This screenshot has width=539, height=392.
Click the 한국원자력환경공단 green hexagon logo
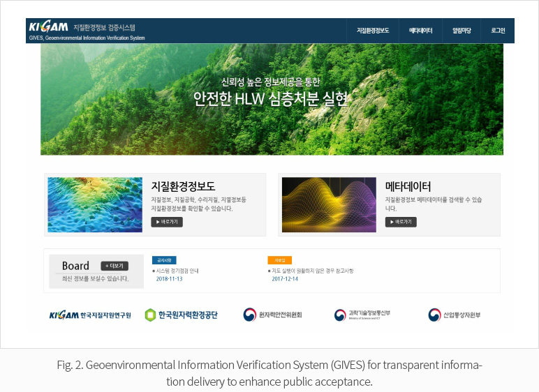[150, 315]
